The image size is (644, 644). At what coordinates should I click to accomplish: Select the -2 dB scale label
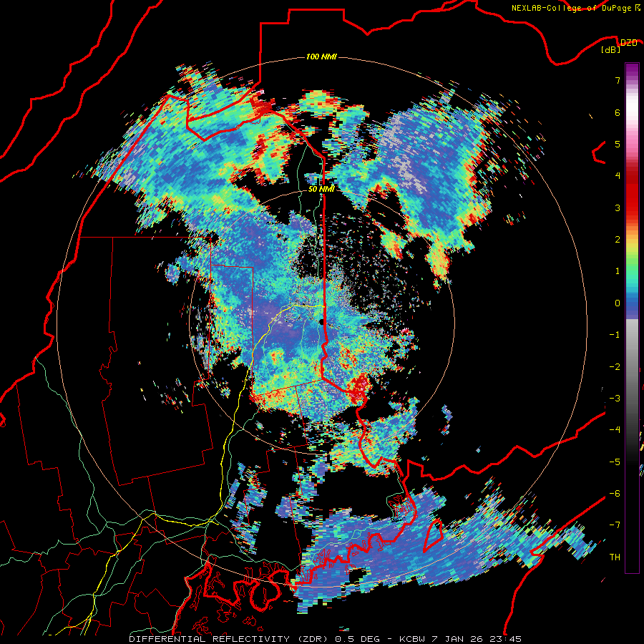(x=615, y=366)
